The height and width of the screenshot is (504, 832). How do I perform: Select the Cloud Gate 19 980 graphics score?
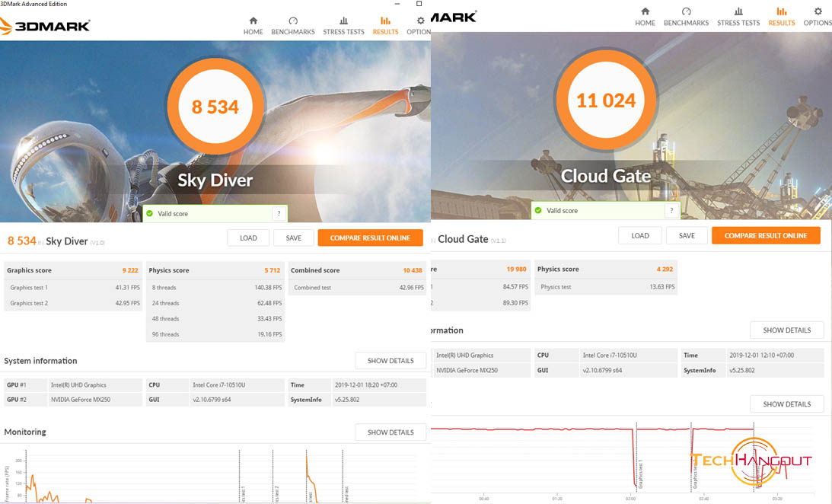tap(516, 269)
